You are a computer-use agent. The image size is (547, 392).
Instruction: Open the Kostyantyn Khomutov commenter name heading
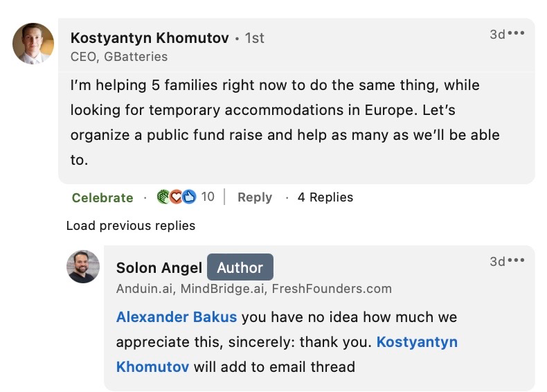pyautogui.click(x=150, y=38)
